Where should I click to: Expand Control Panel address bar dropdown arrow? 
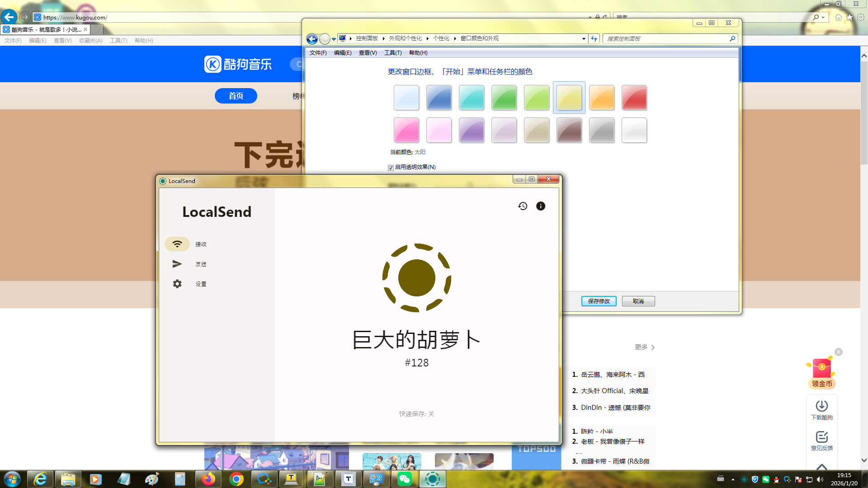point(584,39)
